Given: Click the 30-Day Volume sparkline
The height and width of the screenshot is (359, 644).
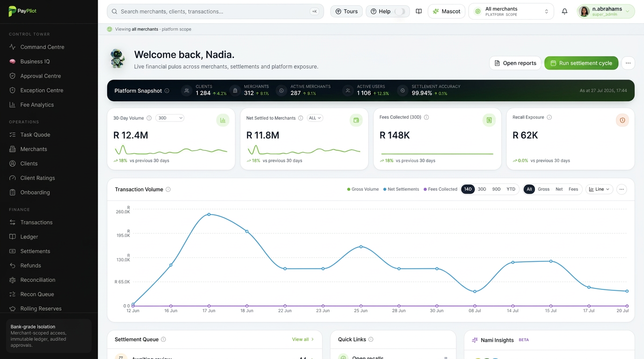Looking at the screenshot, I should click(171, 150).
